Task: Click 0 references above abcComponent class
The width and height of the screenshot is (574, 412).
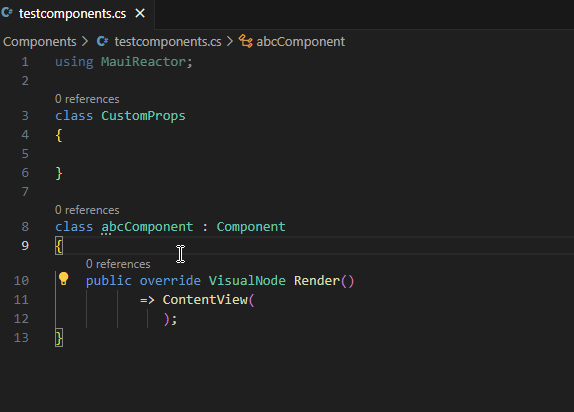Action: 87,210
